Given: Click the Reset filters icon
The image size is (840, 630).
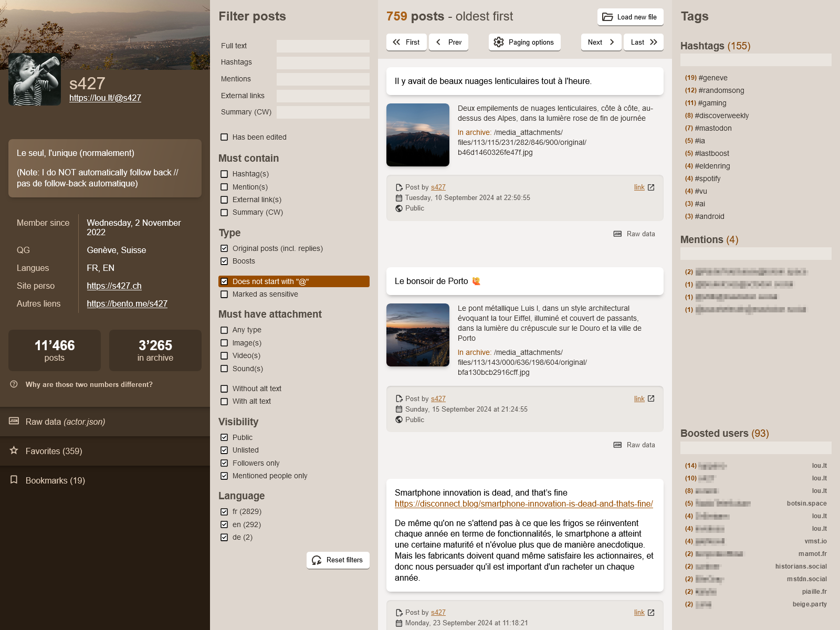Looking at the screenshot, I should click(x=317, y=560).
